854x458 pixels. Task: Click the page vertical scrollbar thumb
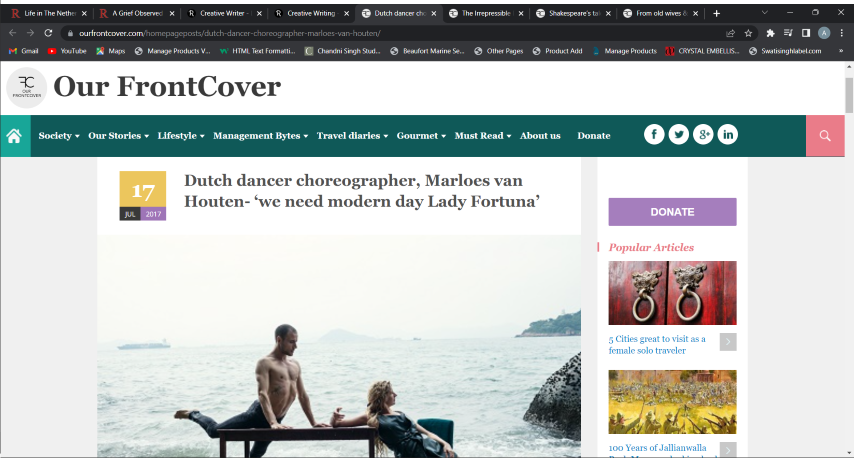[849, 95]
